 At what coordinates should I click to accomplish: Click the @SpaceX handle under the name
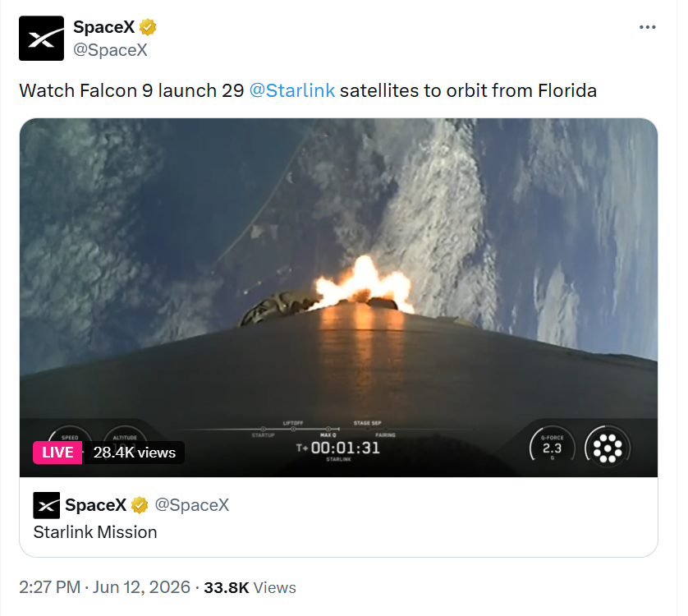pos(110,49)
